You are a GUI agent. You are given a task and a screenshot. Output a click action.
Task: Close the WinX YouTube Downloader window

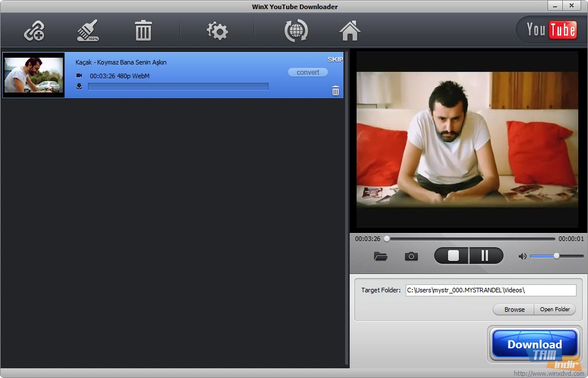pyautogui.click(x=571, y=6)
